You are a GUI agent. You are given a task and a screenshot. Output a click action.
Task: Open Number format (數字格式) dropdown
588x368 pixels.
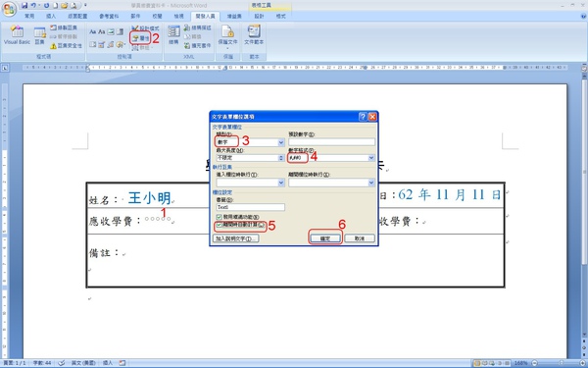pyautogui.click(x=371, y=158)
